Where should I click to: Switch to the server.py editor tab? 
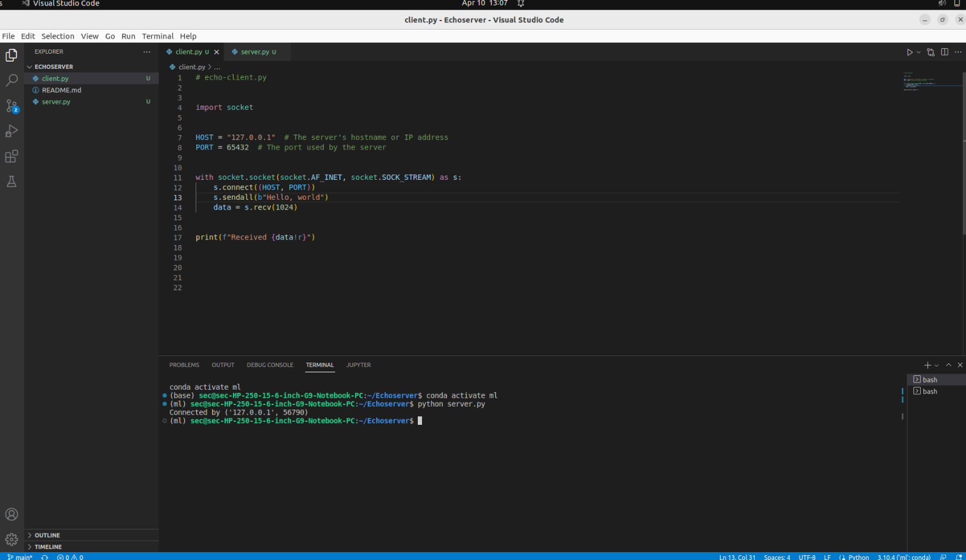click(255, 52)
